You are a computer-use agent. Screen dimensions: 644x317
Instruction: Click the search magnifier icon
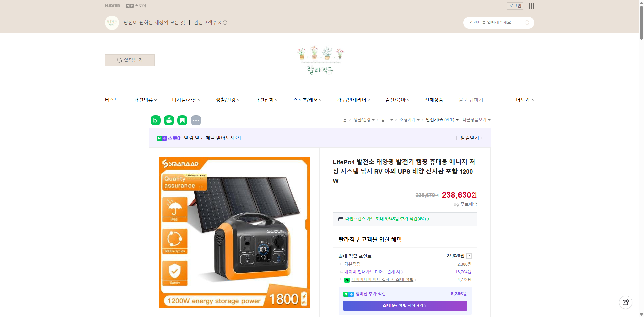coord(527,22)
